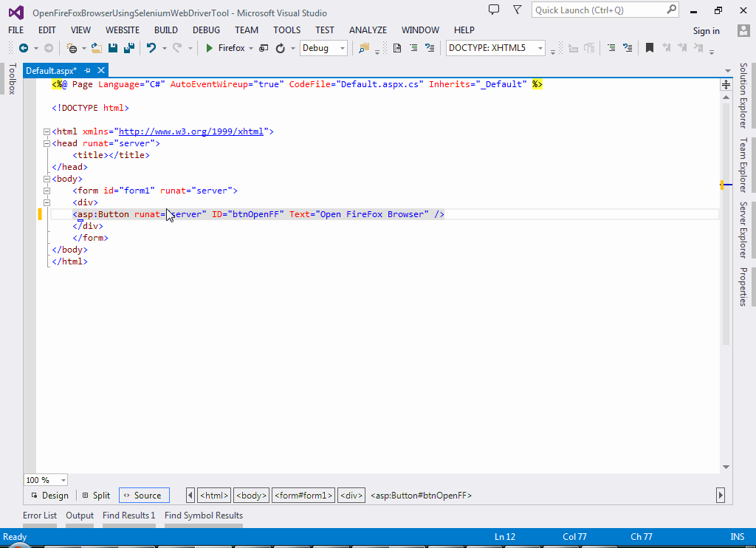Open the TOOLS menu

[287, 30]
